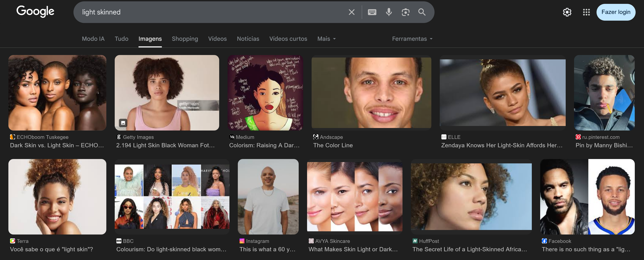This screenshot has width=644, height=260.
Task: Switch to the Vídeos curtos tab
Action: coord(288,39)
